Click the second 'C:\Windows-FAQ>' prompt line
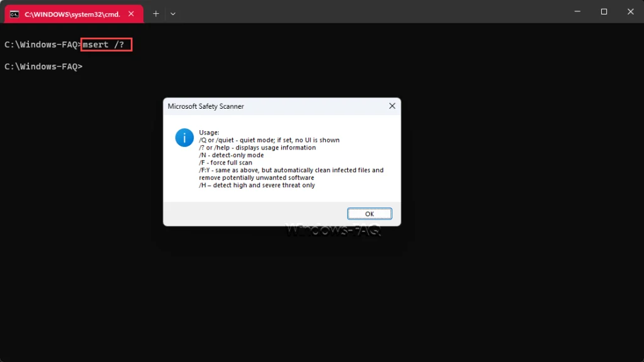The image size is (644, 362). [x=43, y=67]
